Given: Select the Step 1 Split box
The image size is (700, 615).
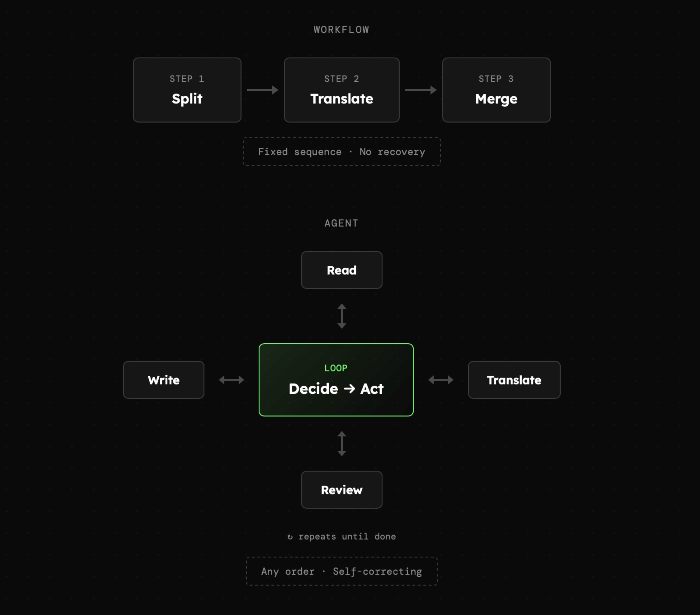Looking at the screenshot, I should tap(187, 90).
